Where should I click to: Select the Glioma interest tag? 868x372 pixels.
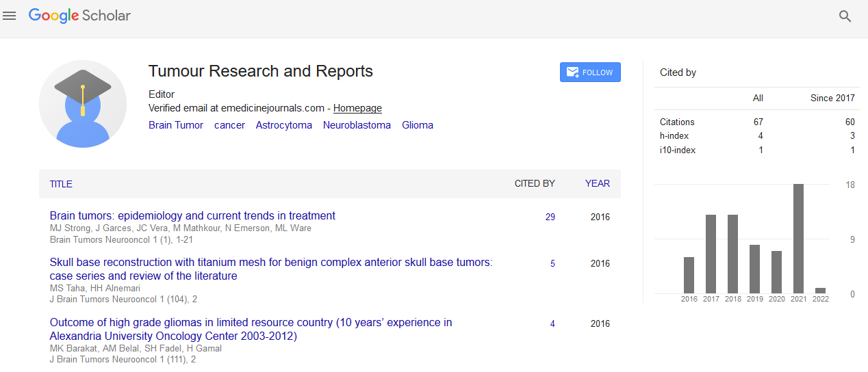click(418, 125)
